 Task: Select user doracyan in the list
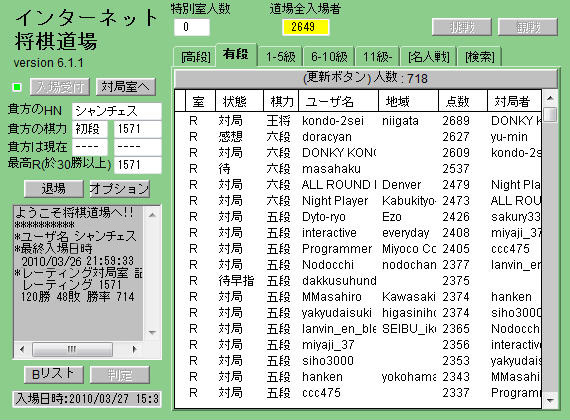tap(326, 137)
